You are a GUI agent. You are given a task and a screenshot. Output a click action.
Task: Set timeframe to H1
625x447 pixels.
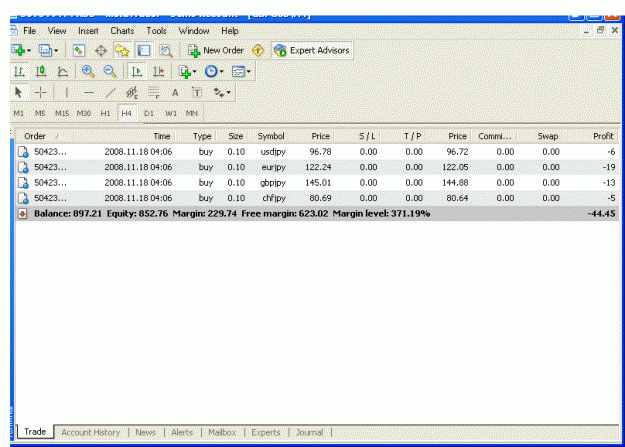coord(105,113)
